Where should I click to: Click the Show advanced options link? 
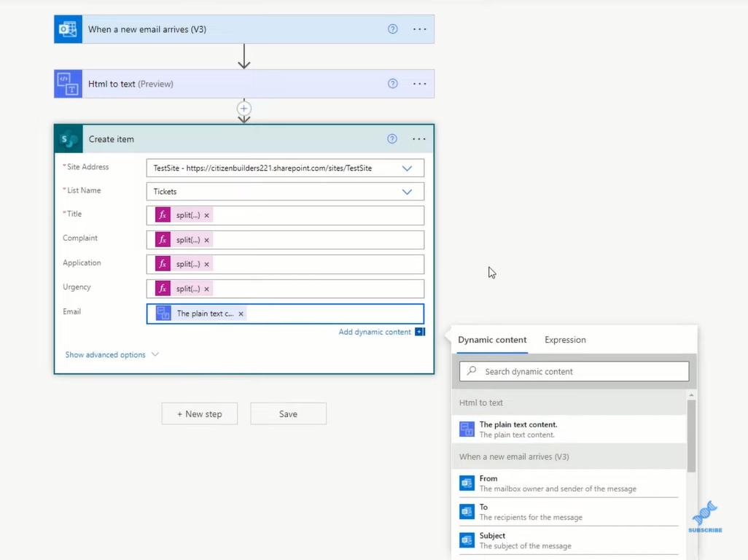pos(106,354)
